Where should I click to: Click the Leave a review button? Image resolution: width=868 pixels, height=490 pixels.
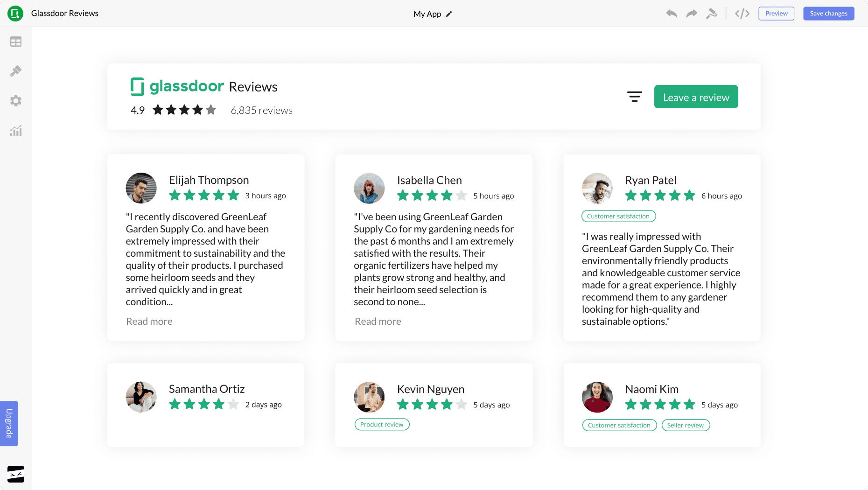[x=696, y=97]
